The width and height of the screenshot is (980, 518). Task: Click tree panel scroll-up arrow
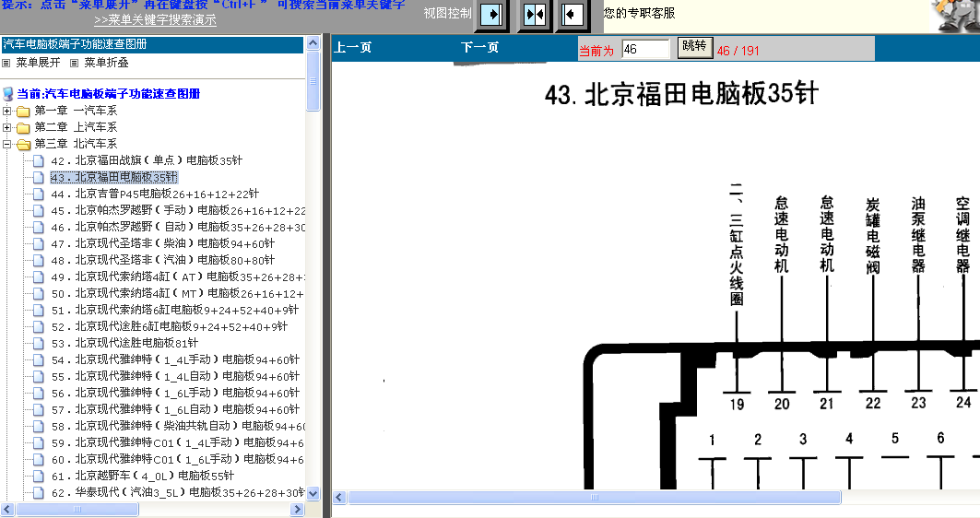click(x=313, y=43)
